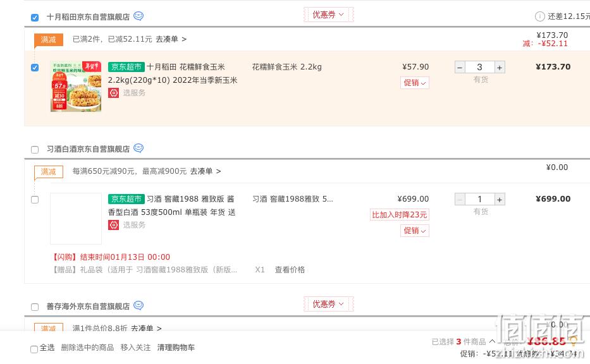Click 删除选中的商品 to delete selected items
590x364 pixels.
coord(87,348)
